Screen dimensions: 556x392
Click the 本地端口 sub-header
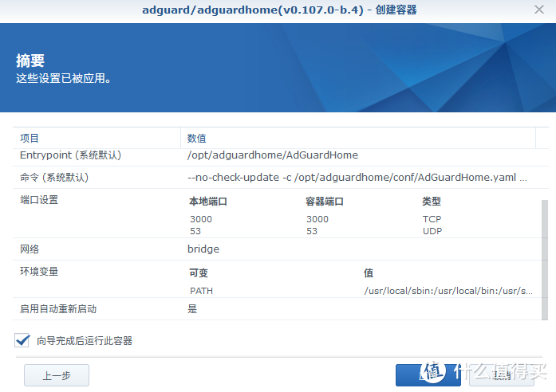208,202
